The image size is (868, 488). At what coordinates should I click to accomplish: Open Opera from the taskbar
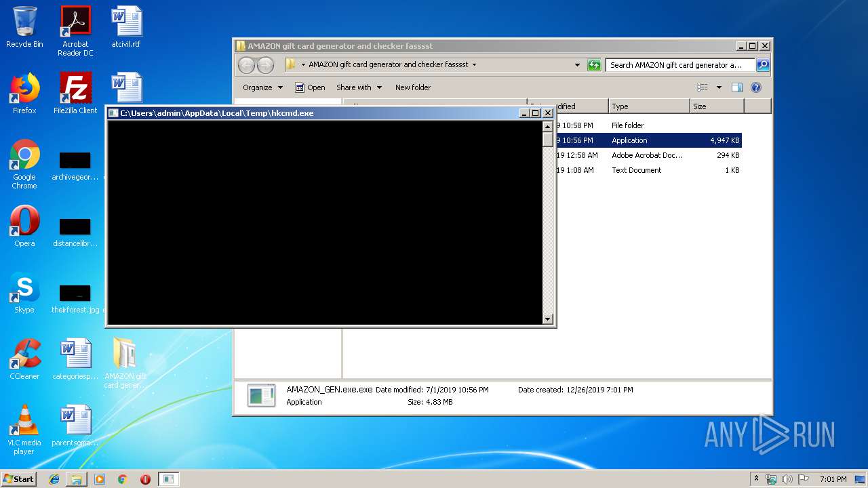tap(145, 479)
